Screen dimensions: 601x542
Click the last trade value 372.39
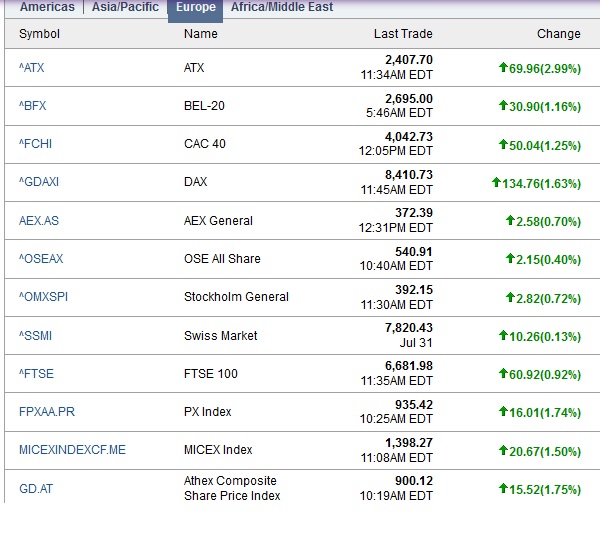point(414,213)
